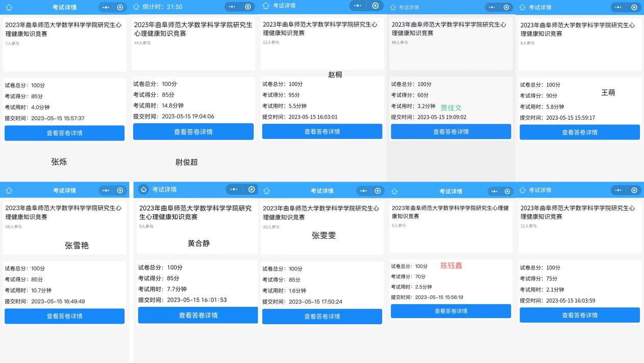Tap the home icon on the countdown timer screen

(x=136, y=7)
